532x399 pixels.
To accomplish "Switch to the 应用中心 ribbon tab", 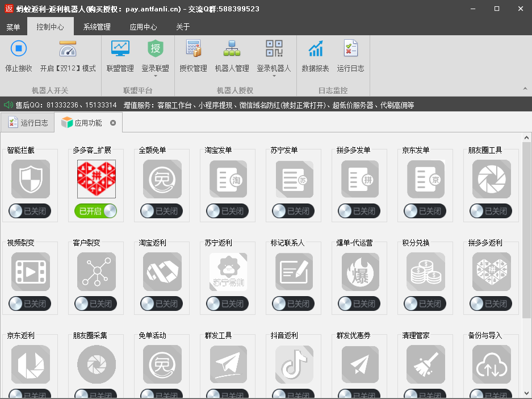I will (143, 27).
